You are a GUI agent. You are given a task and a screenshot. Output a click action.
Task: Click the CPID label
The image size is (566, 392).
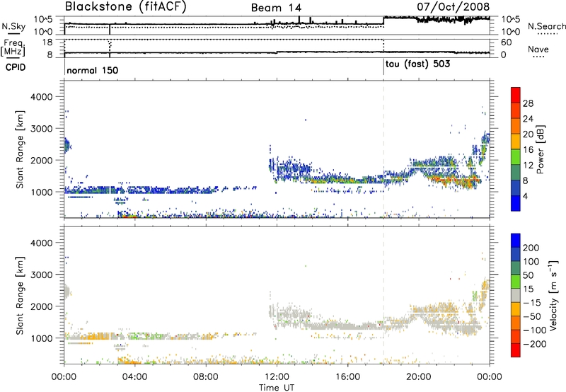tap(16, 67)
